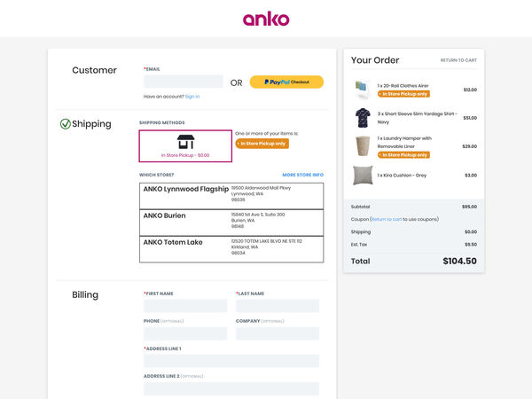The width and height of the screenshot is (532, 399).
Task: Choose ANKO Lynnwood Flagship store
Action: point(231,196)
